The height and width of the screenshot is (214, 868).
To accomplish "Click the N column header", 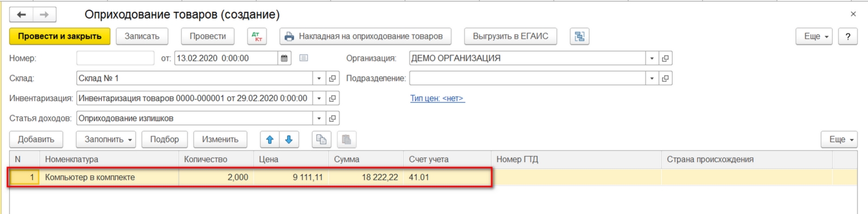I will tap(25, 159).
